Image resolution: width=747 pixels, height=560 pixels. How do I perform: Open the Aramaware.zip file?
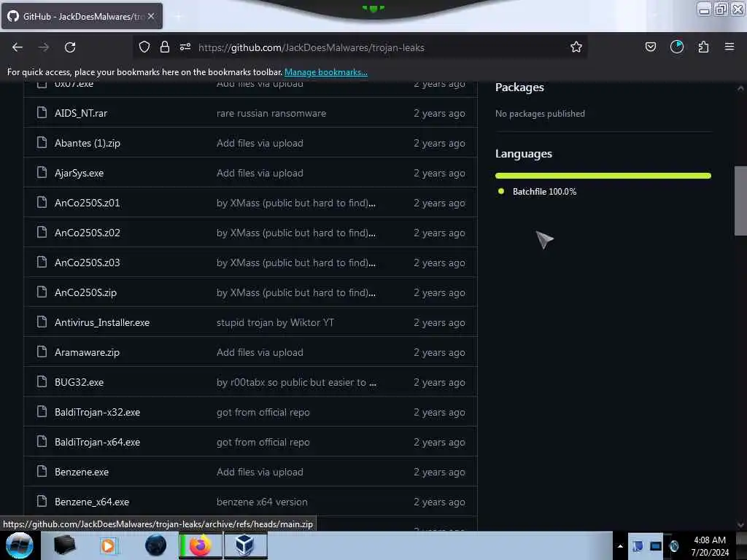click(88, 352)
